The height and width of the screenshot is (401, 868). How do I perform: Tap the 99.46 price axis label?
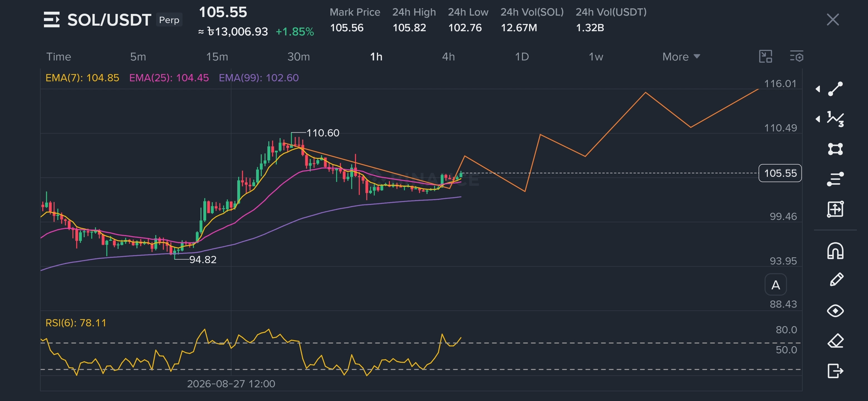783,217
